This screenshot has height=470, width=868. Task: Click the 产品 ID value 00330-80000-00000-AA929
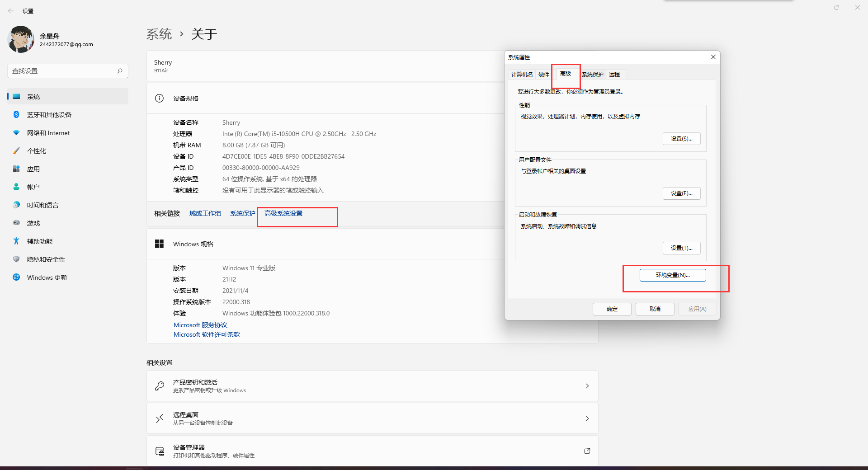coord(261,168)
